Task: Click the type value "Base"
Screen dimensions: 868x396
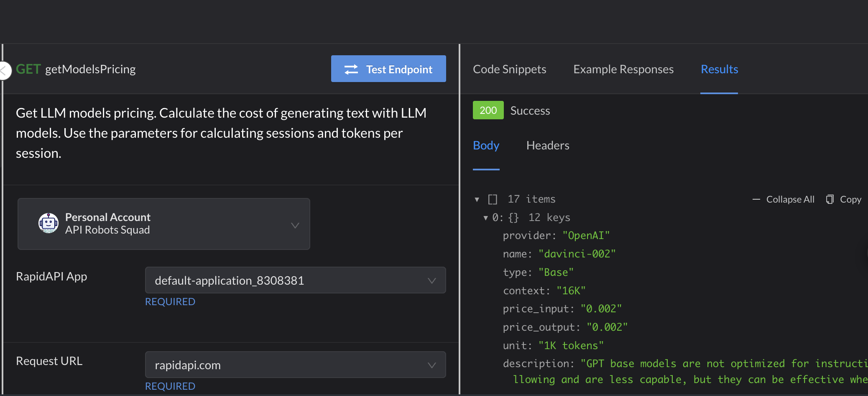Action: point(556,273)
